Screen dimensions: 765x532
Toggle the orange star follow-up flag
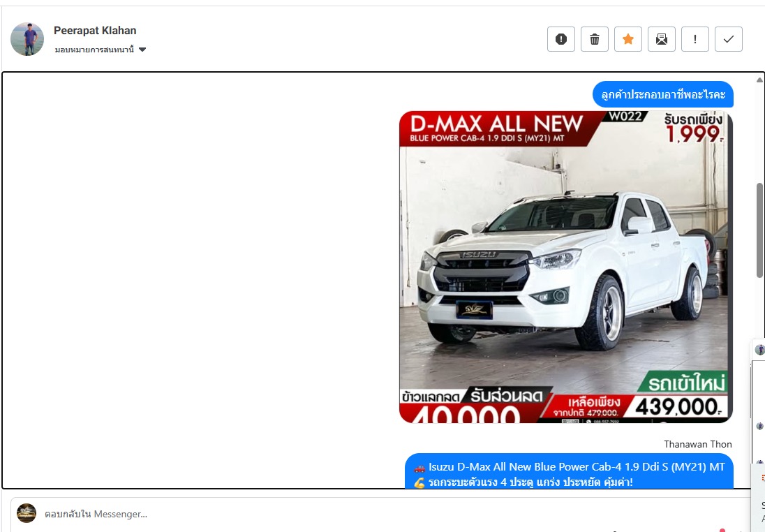627,39
